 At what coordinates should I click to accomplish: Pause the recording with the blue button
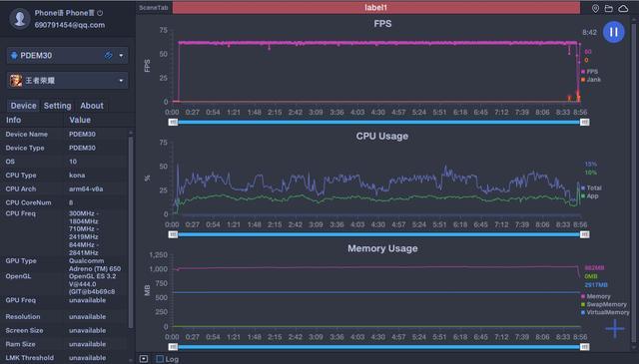[x=613, y=32]
